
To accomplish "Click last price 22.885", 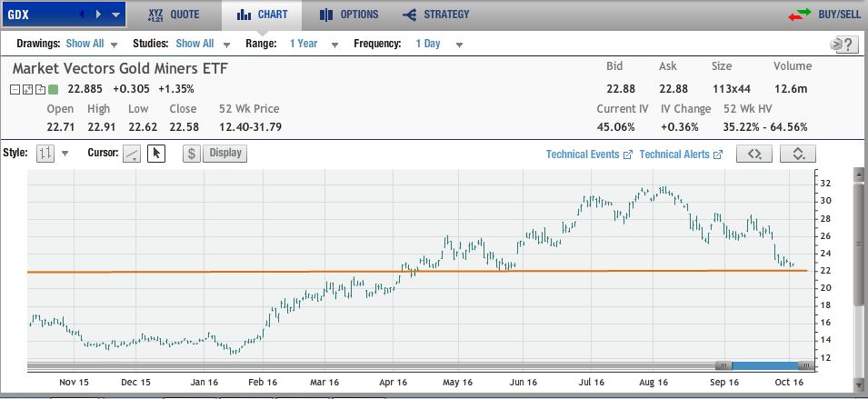I will pos(87,89).
